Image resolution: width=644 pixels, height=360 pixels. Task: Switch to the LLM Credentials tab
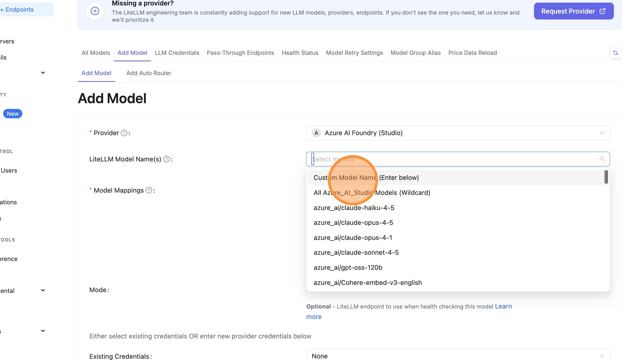pyautogui.click(x=177, y=53)
